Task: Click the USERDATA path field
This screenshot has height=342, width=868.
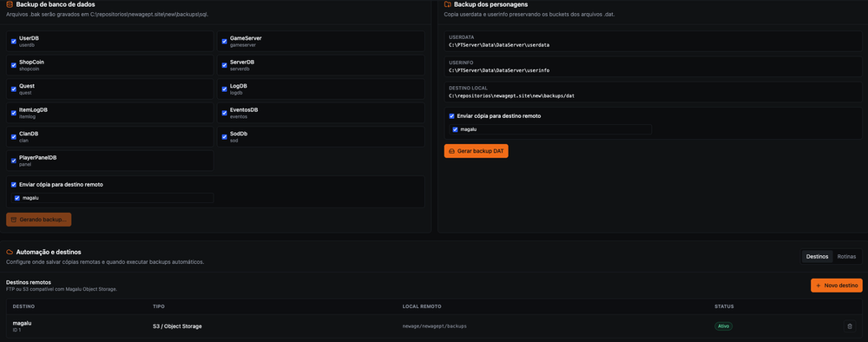Action: 654,41
